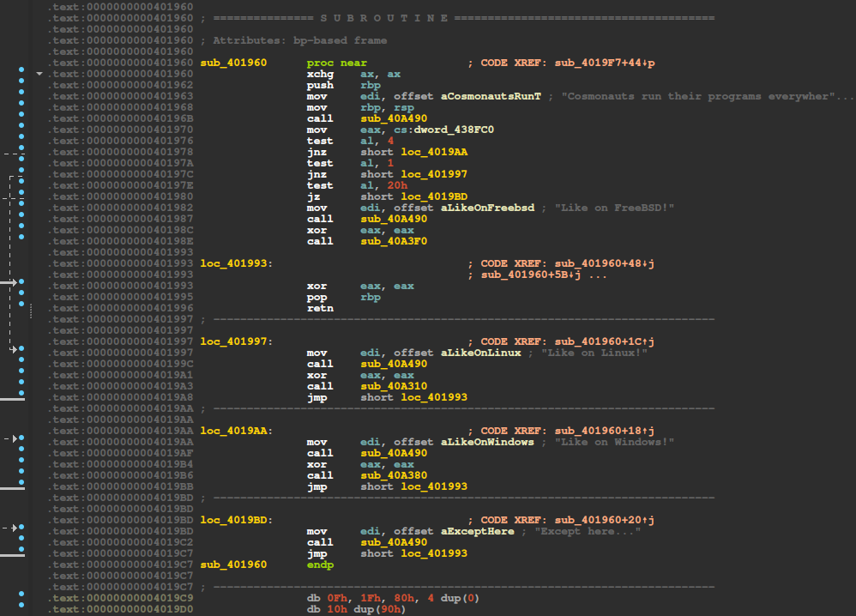
Task: Click breakpoint dot beside call sub_40A380
Action: (x=21, y=475)
